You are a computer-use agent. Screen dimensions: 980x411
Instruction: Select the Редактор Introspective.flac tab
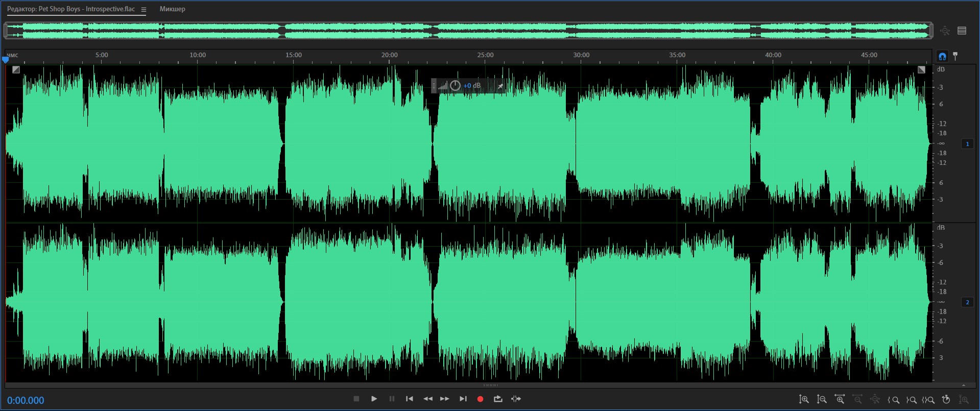pyautogui.click(x=71, y=9)
